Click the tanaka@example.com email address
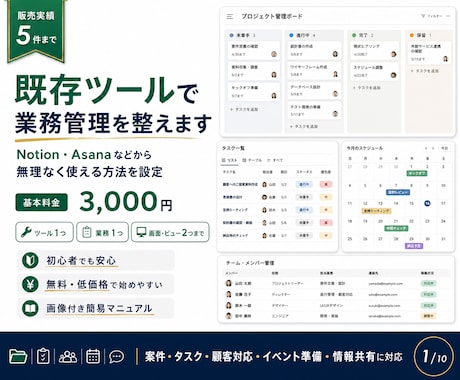 384,316
